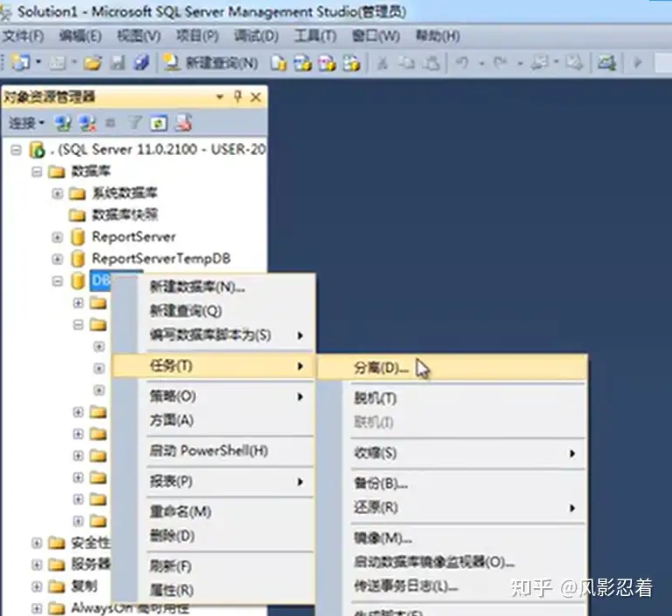The image size is (672, 616).
Task: Click the green Refresh icon in Object Explorer toolbar
Action: coord(159,124)
